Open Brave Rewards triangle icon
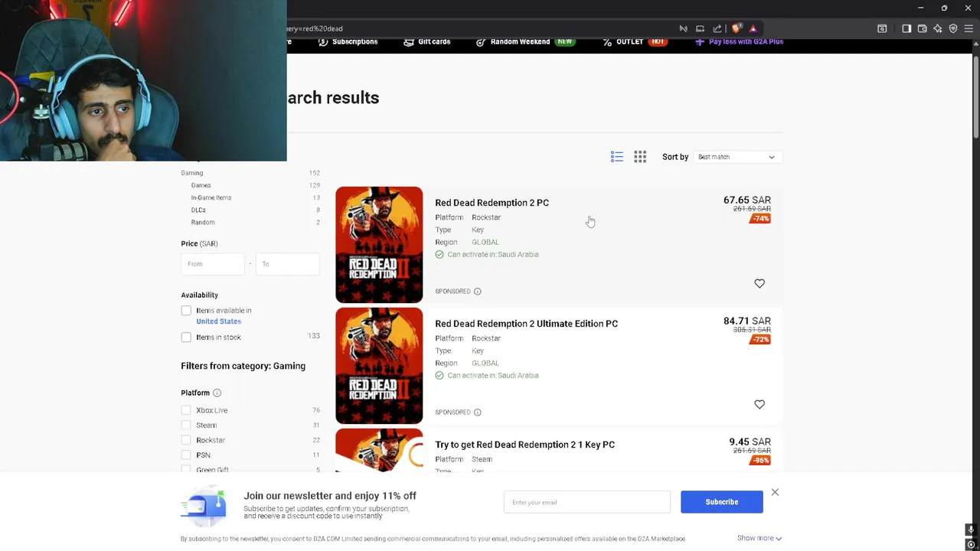980x551 pixels. coord(753,29)
